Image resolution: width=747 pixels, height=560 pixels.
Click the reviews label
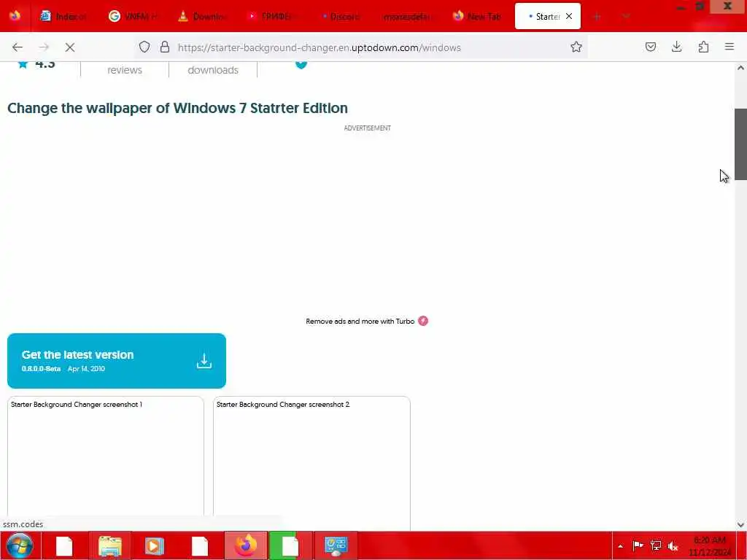tap(124, 70)
